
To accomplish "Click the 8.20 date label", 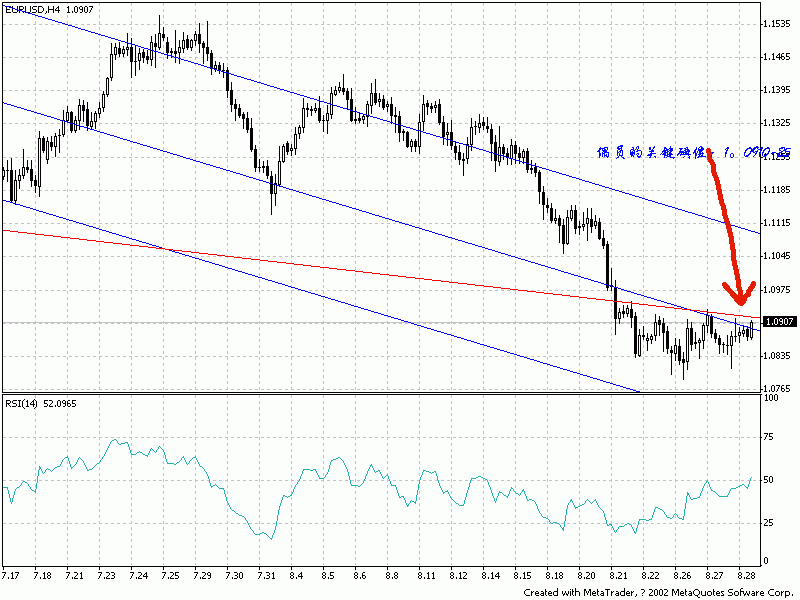I will [x=586, y=576].
